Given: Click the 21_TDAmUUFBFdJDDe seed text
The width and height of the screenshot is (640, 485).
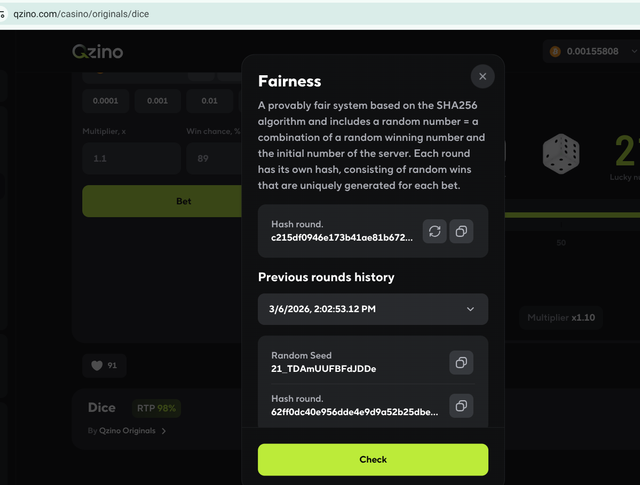Looking at the screenshot, I should [324, 369].
